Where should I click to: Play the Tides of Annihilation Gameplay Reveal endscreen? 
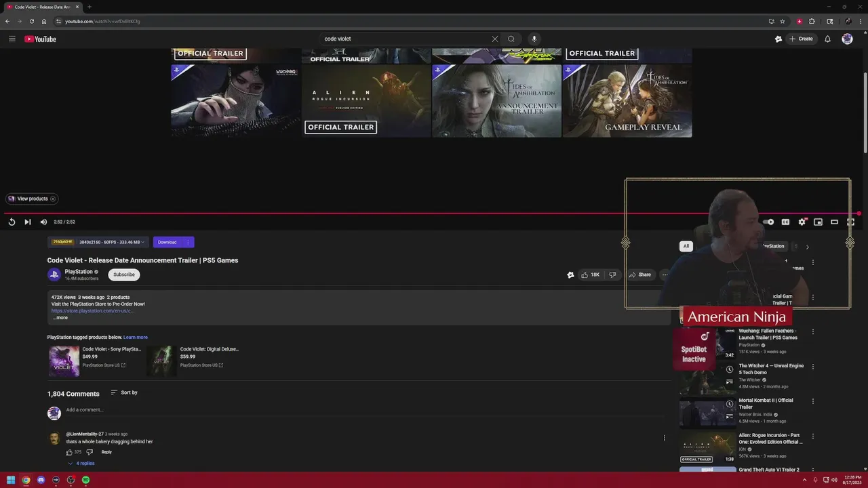(x=627, y=100)
